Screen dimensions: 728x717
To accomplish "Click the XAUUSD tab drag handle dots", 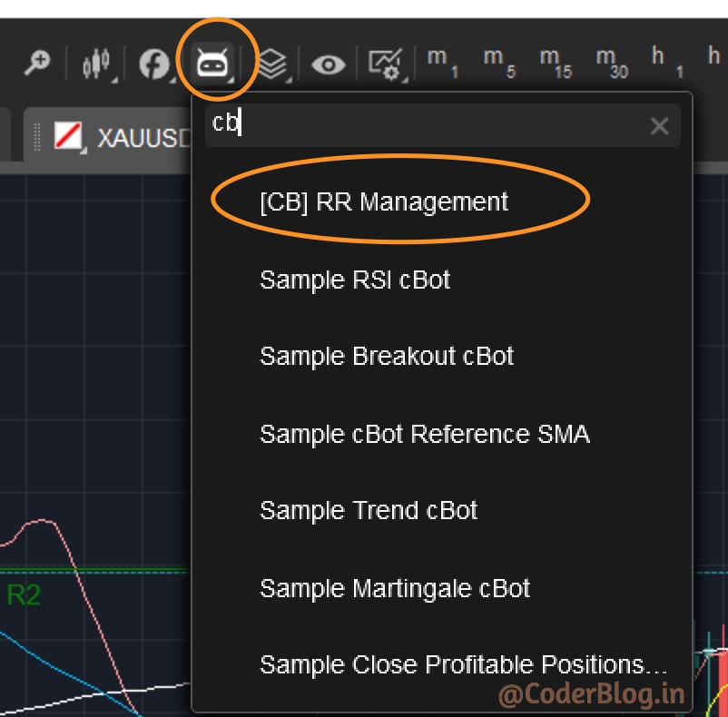I will click(x=37, y=136).
